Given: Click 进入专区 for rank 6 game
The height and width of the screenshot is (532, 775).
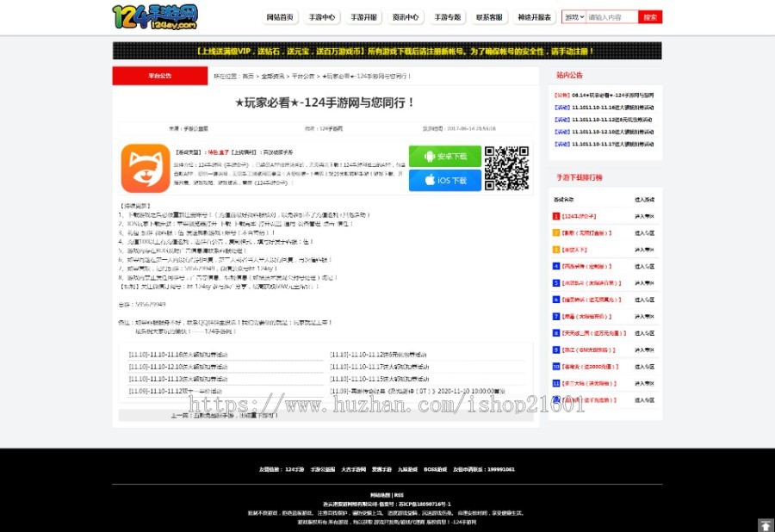Looking at the screenshot, I should coord(644,300).
